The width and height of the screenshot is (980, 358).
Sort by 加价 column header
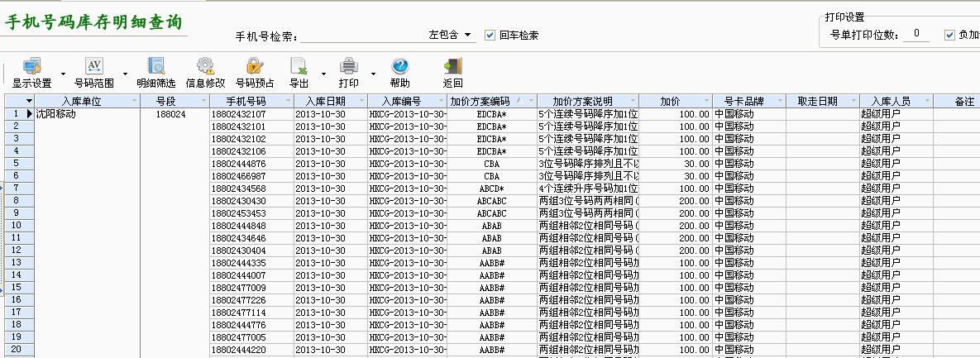click(x=670, y=101)
